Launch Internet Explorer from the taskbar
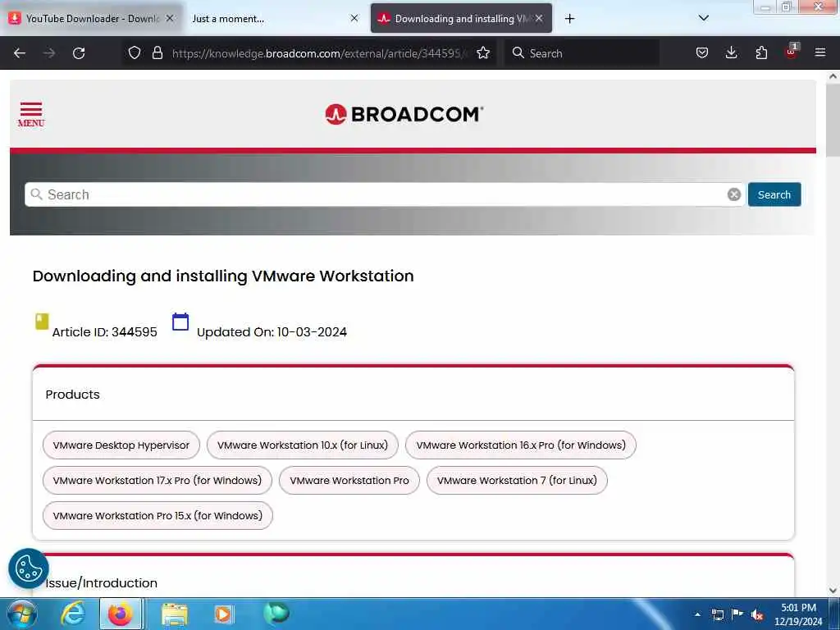This screenshot has width=840, height=630. (x=73, y=614)
